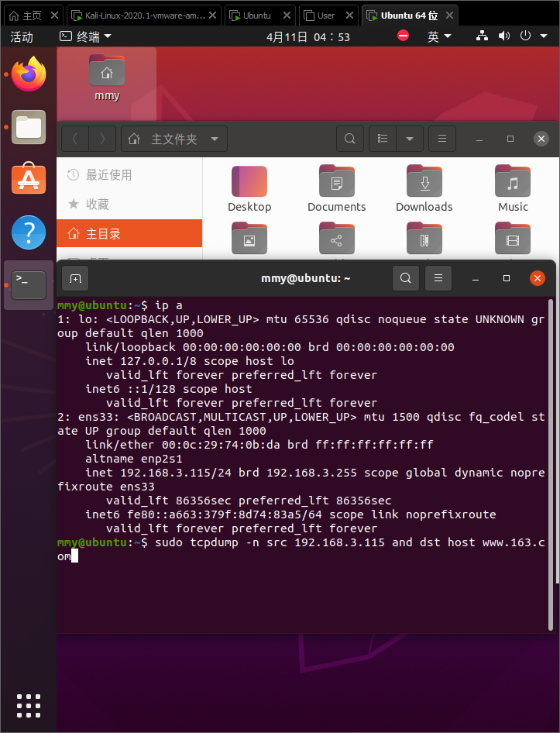Image resolution: width=560 pixels, height=733 pixels.
Task: Click 活动 Activities button
Action: [x=22, y=36]
